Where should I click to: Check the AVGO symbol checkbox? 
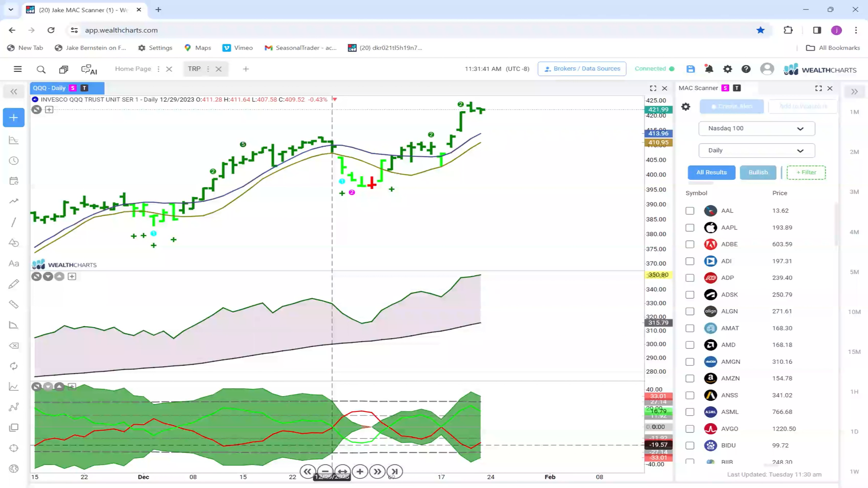(689, 429)
